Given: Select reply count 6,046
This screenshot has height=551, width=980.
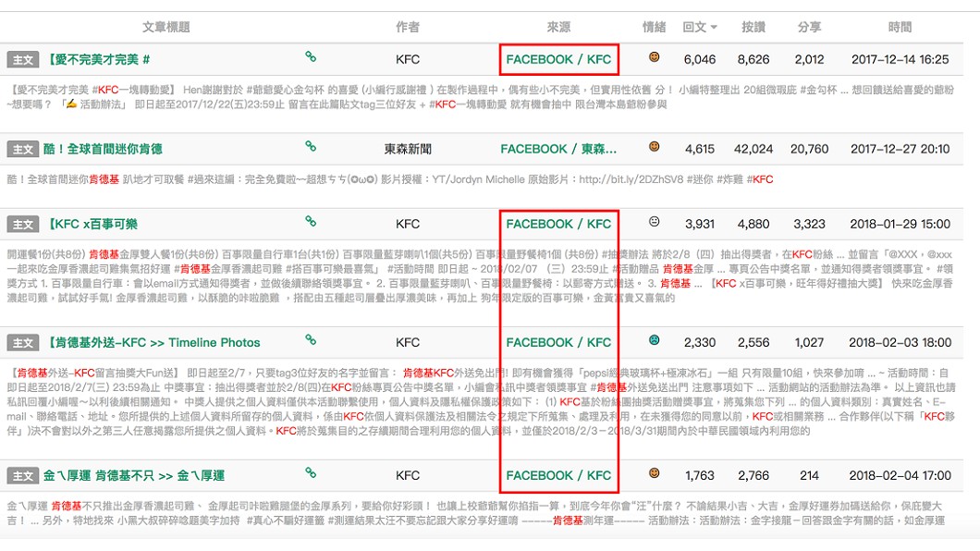Looking at the screenshot, I should click(699, 60).
